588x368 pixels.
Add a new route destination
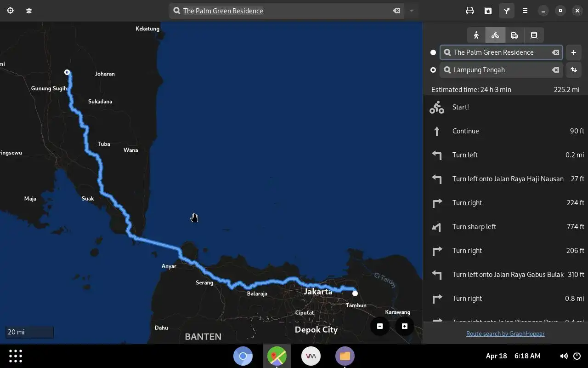574,52
